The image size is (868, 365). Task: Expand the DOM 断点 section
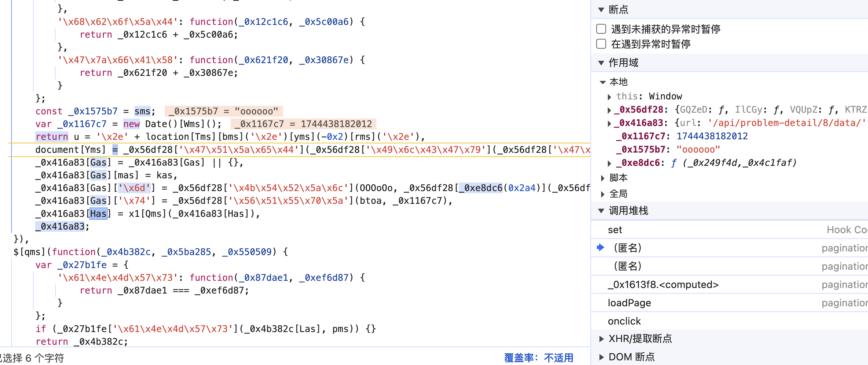click(x=601, y=357)
